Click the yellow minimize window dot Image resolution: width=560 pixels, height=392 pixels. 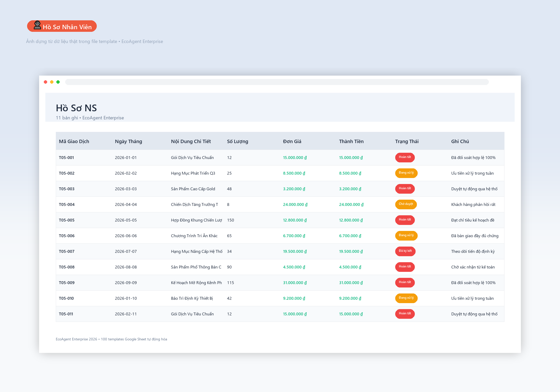[x=52, y=82]
